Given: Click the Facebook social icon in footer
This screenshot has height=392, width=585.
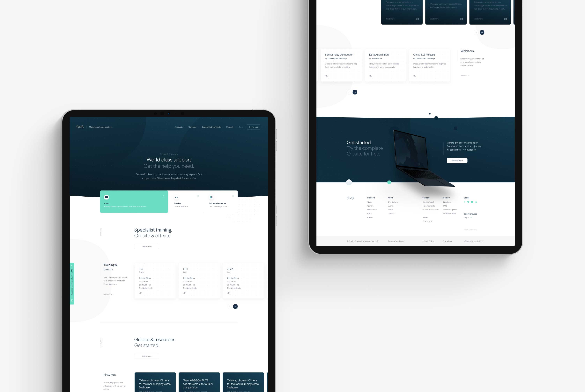Looking at the screenshot, I should 465,202.
